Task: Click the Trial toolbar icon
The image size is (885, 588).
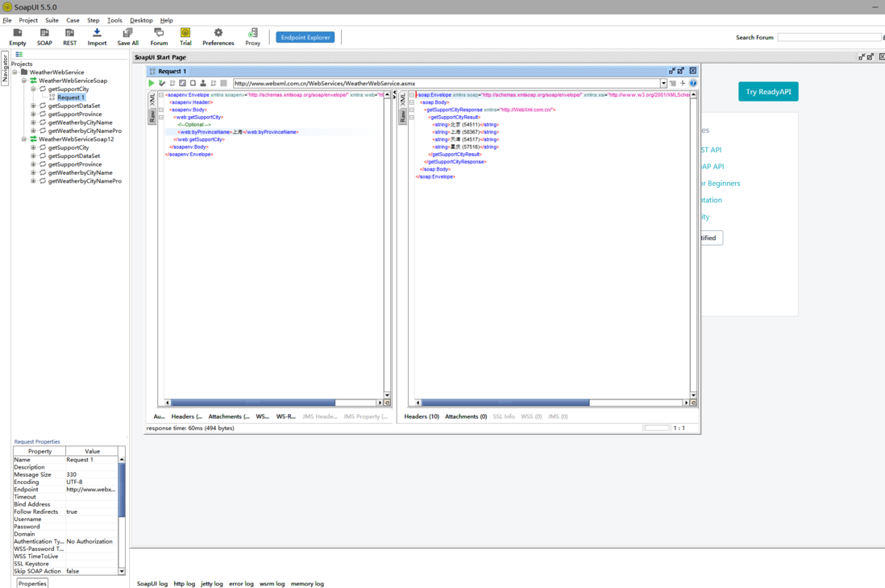Action: (x=185, y=33)
